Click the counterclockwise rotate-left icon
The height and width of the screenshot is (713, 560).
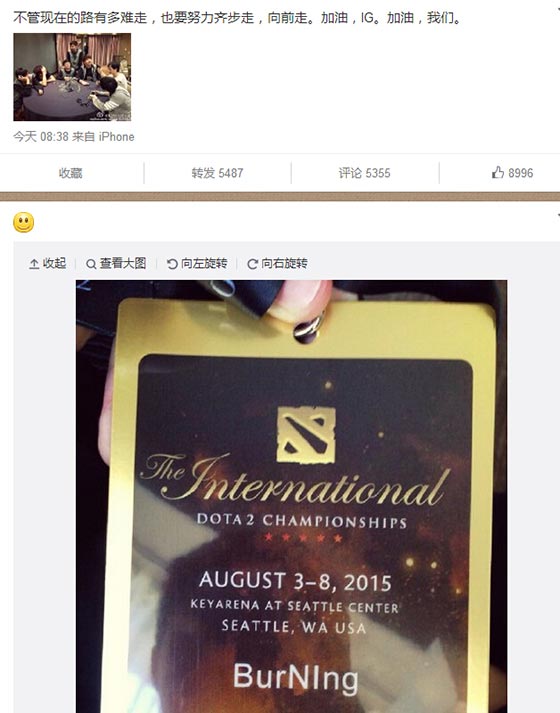(172, 264)
